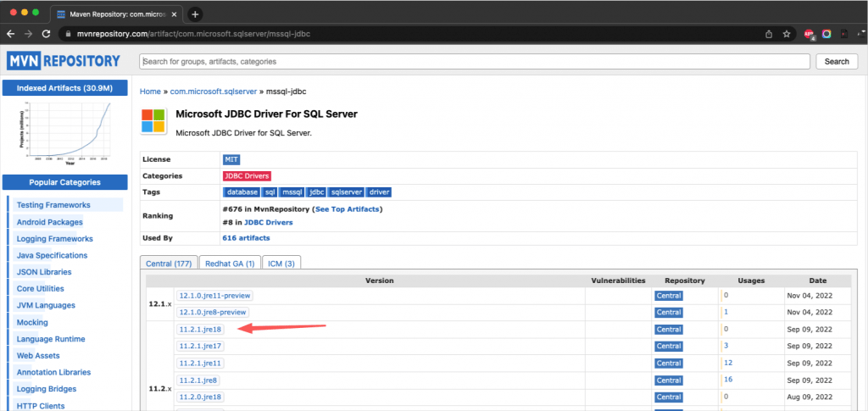This screenshot has width=868, height=411.
Task: Open Logging Bridges category
Action: coord(47,389)
